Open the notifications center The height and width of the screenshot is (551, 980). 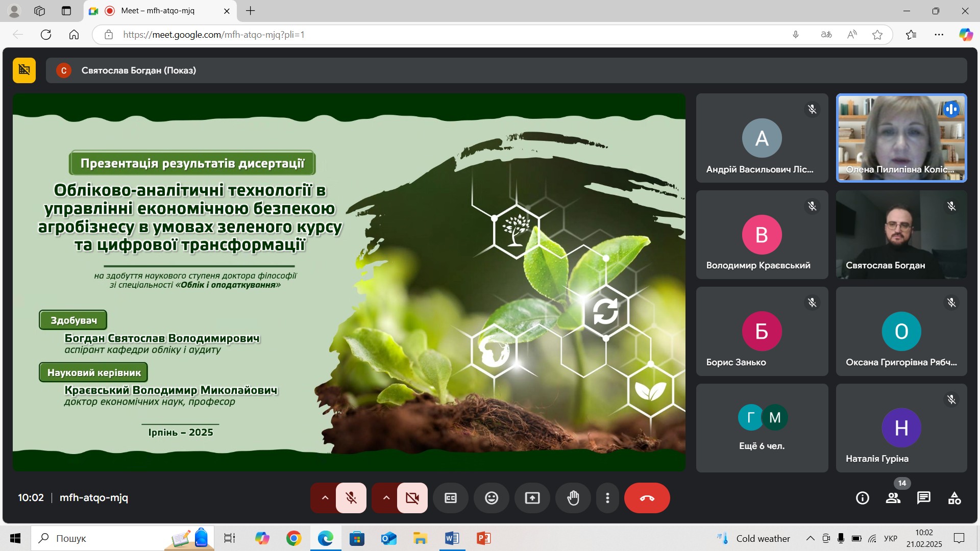point(959,538)
